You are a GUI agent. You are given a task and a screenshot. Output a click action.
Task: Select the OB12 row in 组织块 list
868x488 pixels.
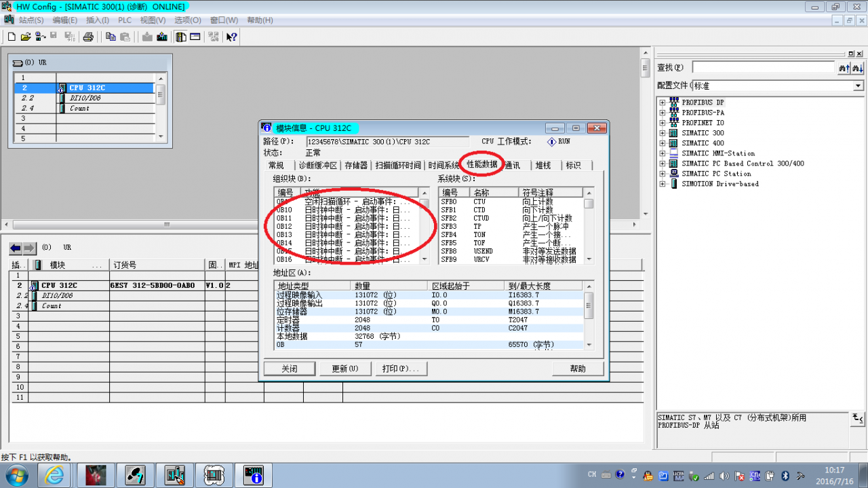point(347,226)
